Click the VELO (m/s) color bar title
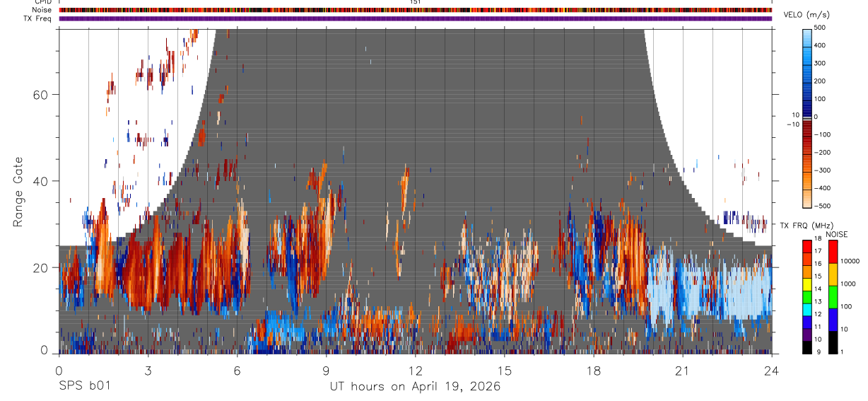The height and width of the screenshot is (401, 868). point(807,15)
